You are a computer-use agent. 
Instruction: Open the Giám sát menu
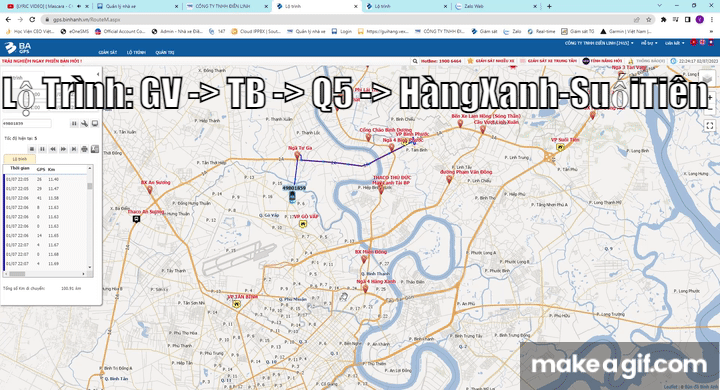click(x=107, y=52)
